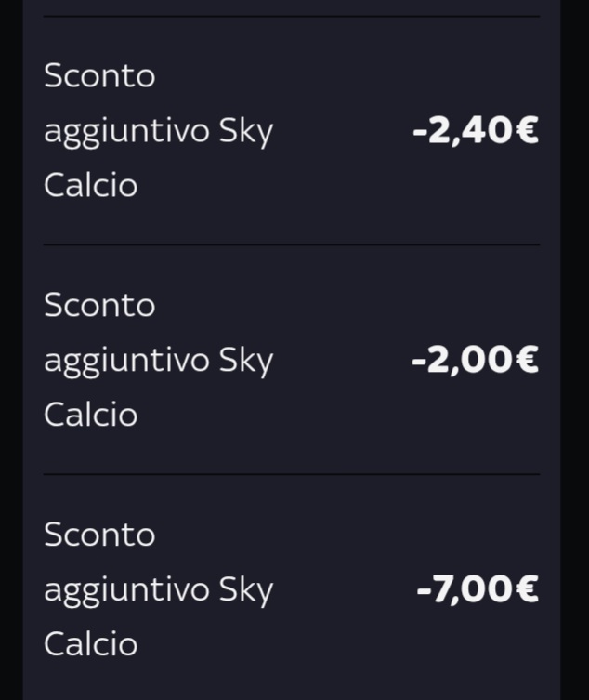This screenshot has height=700, width=589.
Task: Tap the euro sign of the -7,00€ amount
Action: (527, 588)
